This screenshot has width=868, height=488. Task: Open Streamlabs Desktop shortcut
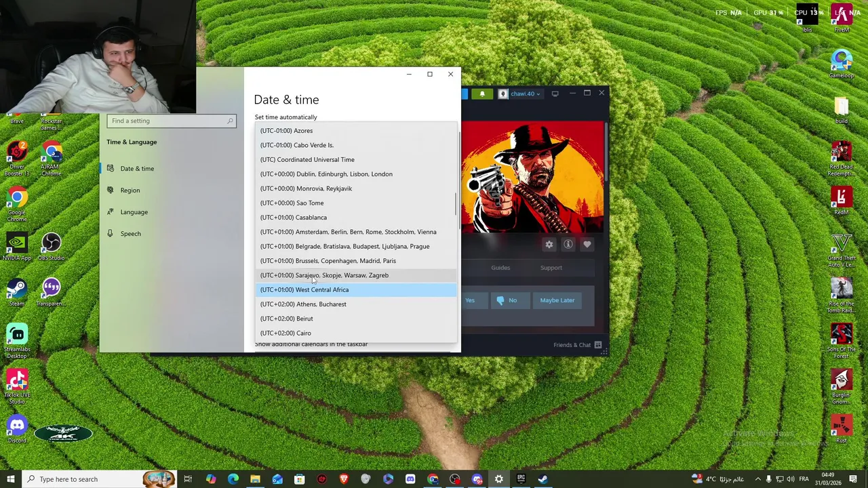click(17, 341)
